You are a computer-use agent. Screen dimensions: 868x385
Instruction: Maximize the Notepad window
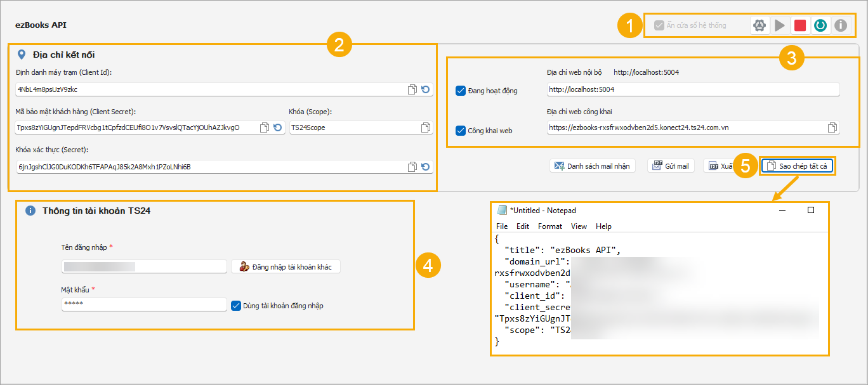tap(811, 210)
